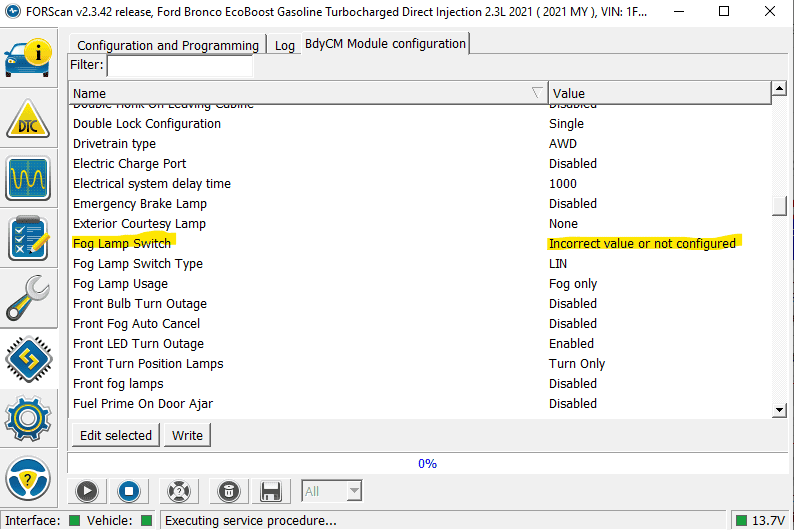Open the oscilloscope live data section
Image resolution: width=794 pixels, height=530 pixels.
click(x=28, y=178)
